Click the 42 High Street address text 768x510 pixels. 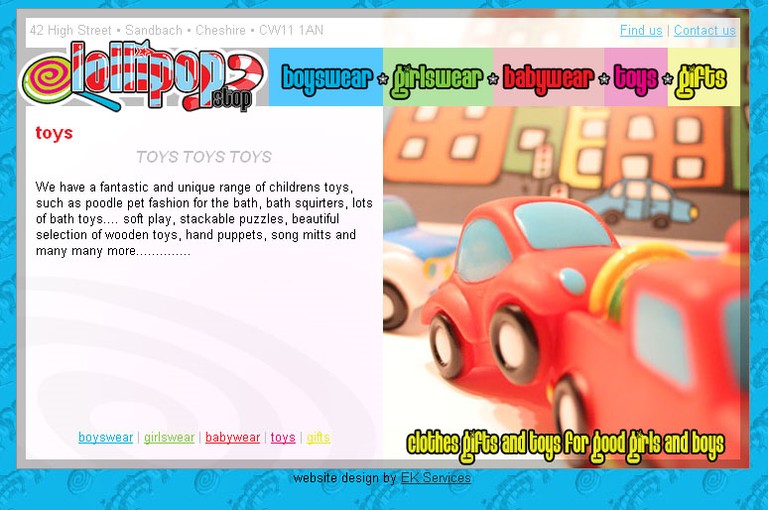point(176,30)
